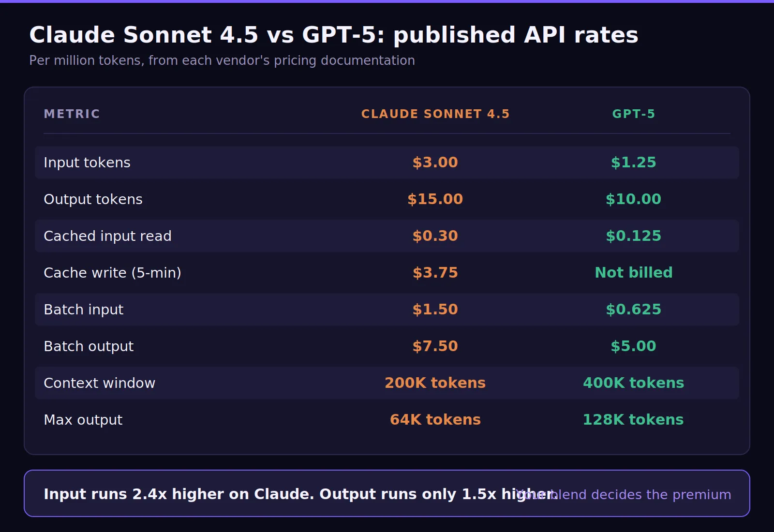Click the 'GPT-5' column header

point(634,114)
